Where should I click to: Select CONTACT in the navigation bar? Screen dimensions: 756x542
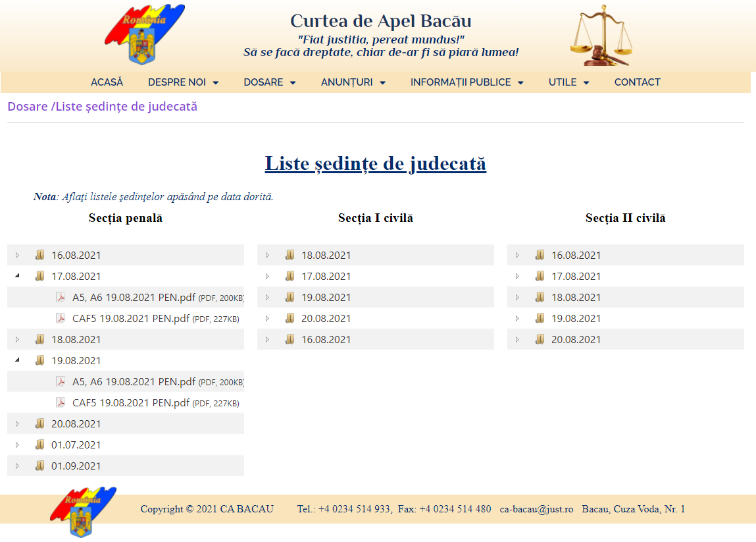(x=637, y=82)
